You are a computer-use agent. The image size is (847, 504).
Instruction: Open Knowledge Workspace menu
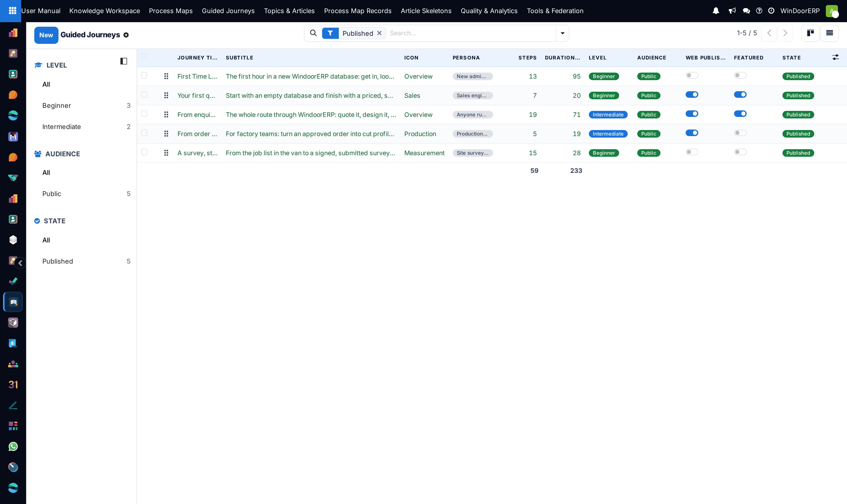(x=105, y=11)
